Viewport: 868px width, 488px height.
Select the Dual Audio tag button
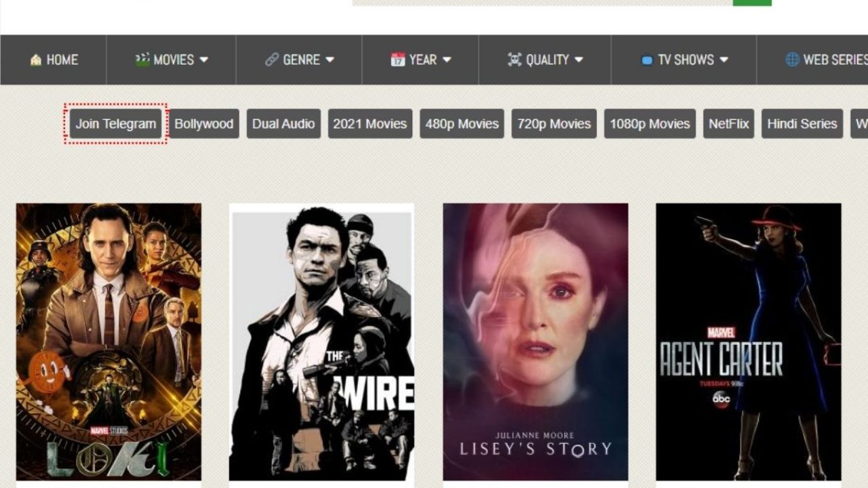(283, 124)
